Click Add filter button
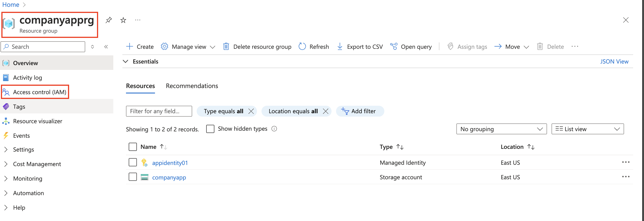Viewport: 644px width, 221px height. (x=360, y=111)
